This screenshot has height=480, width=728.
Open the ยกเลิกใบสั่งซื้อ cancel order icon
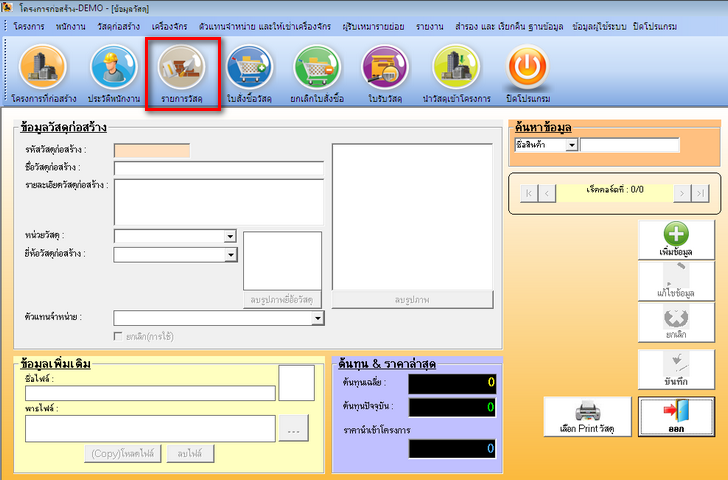coord(317,67)
